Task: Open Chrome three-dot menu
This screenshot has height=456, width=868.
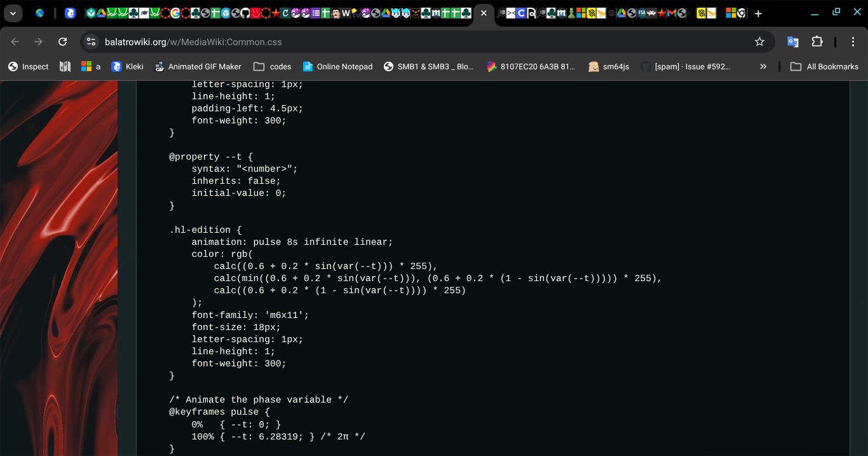Action: tap(852, 42)
